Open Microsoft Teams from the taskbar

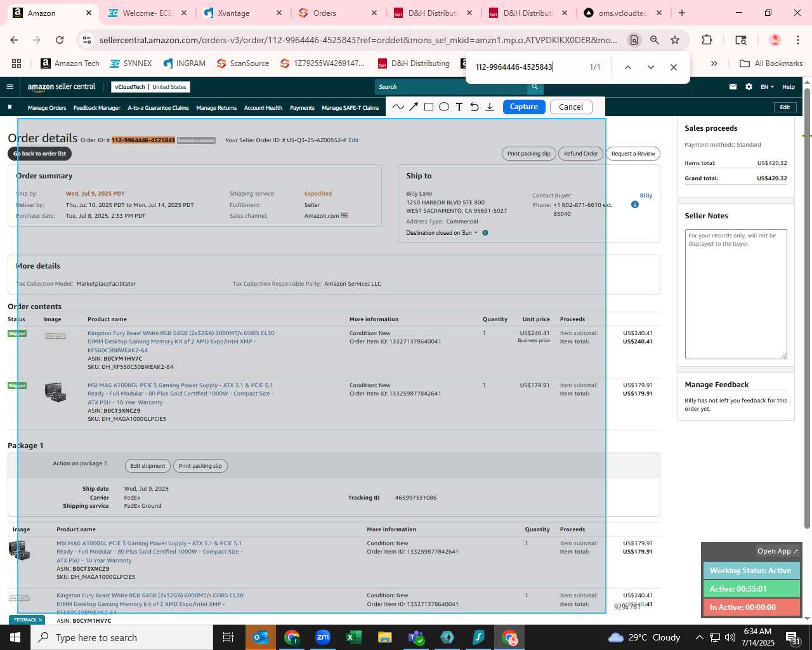click(416, 637)
